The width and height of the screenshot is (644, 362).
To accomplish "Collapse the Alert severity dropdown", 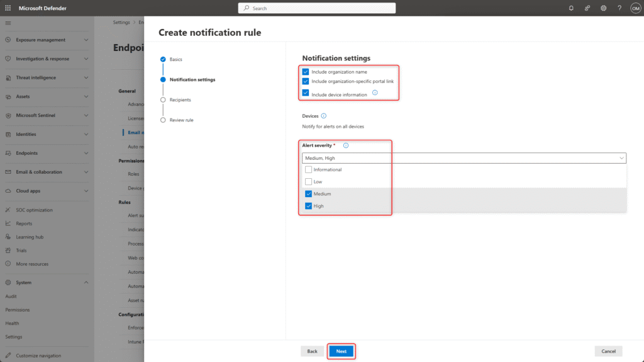I will tap(621, 158).
